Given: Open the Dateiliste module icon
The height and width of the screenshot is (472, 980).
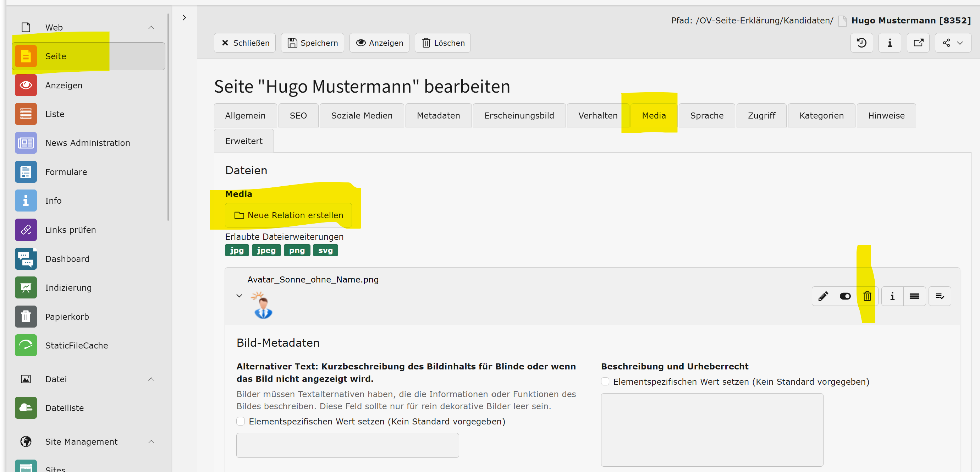Looking at the screenshot, I should point(26,408).
